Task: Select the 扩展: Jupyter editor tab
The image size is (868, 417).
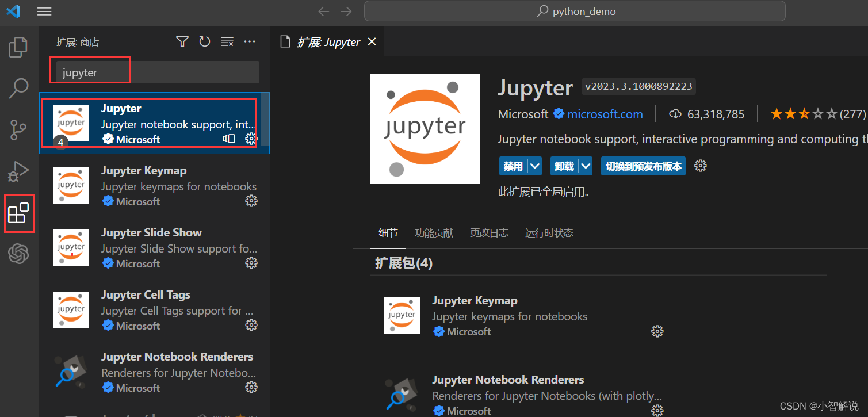Action: coord(327,42)
